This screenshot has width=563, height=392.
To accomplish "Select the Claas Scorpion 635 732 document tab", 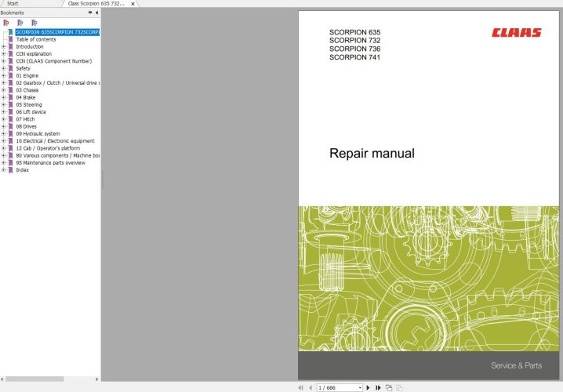I will coord(96,3).
